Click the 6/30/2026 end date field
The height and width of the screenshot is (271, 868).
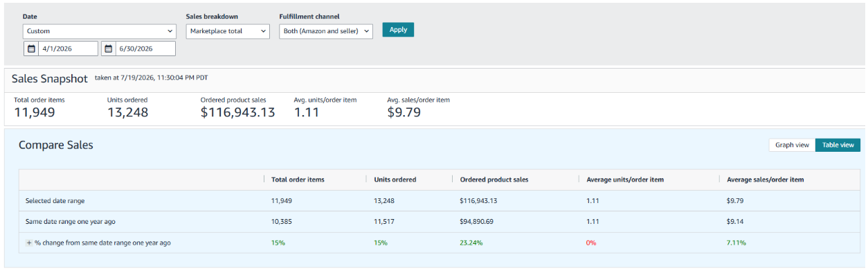click(145, 49)
